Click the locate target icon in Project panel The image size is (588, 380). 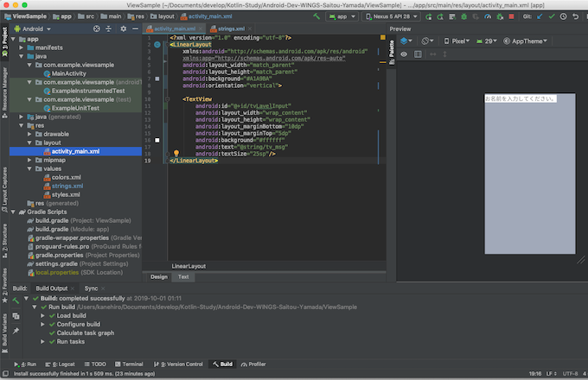[x=96, y=28]
